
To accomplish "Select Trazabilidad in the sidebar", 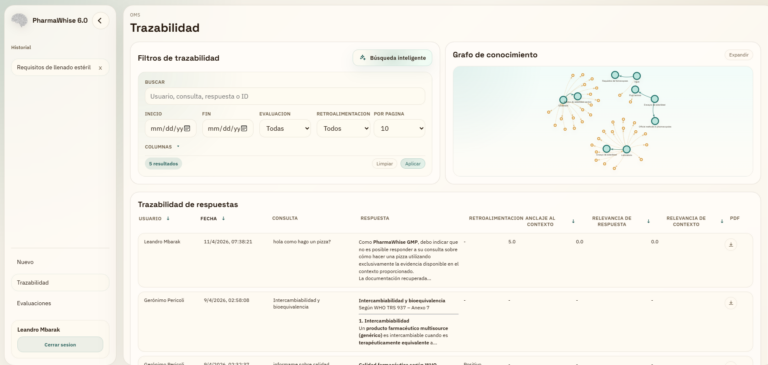I will click(60, 283).
